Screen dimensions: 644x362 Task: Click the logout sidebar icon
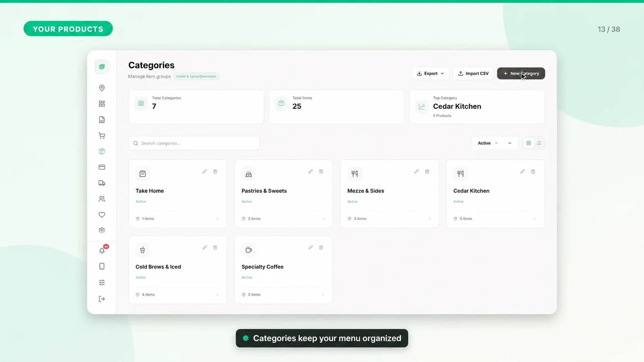[x=102, y=299]
